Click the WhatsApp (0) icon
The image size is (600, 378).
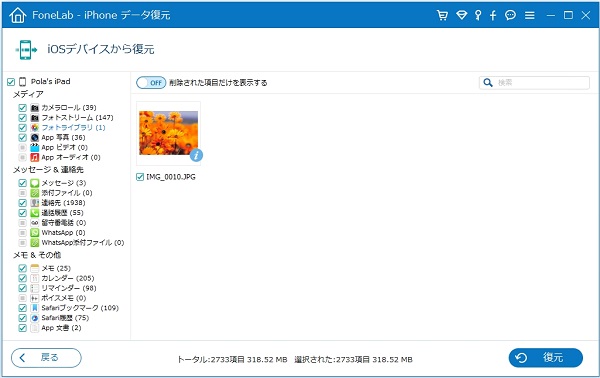pos(34,233)
